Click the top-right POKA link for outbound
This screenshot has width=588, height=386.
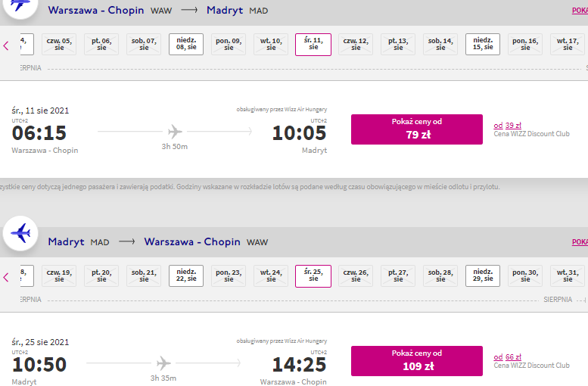click(580, 11)
